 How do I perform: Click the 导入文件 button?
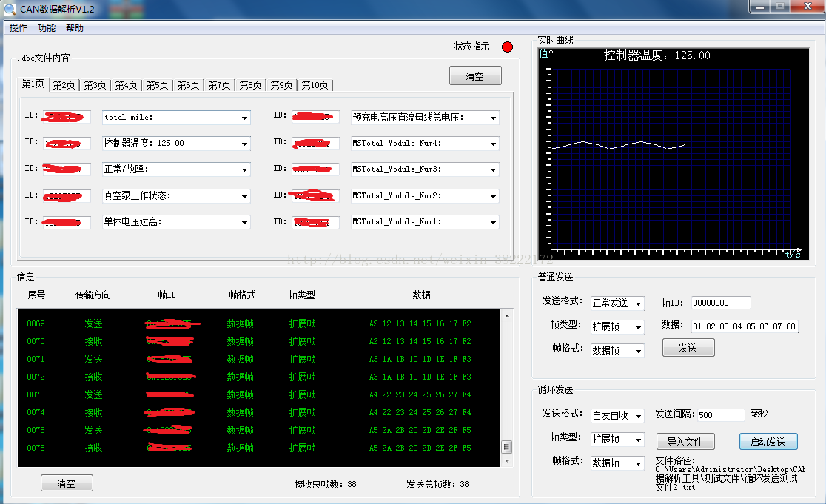pos(685,441)
